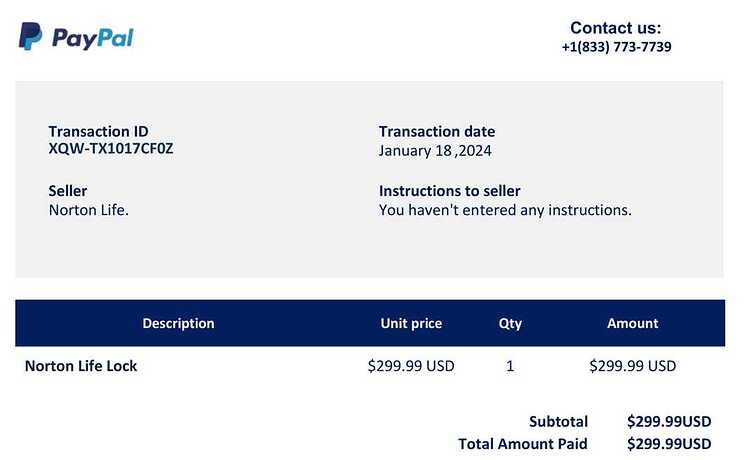Image resolution: width=750 pixels, height=460 pixels.
Task: Click the Contact us heading
Action: (x=615, y=28)
